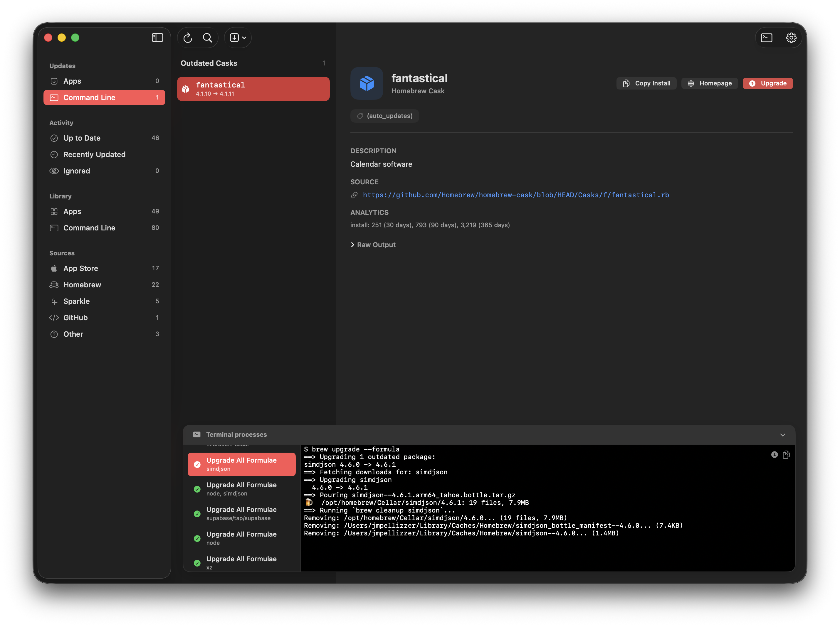Toggle the sidebar visibility icon
Viewport: 840px width, 627px height.
point(157,38)
